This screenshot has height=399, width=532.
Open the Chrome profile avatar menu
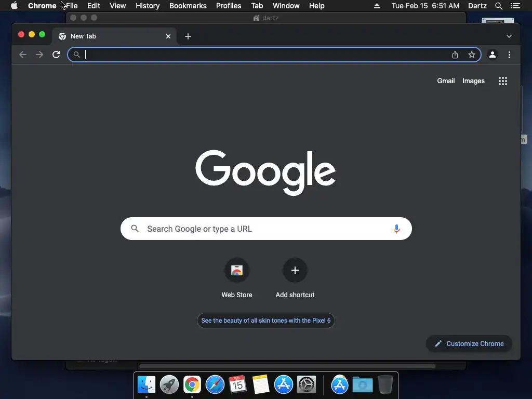coord(493,55)
